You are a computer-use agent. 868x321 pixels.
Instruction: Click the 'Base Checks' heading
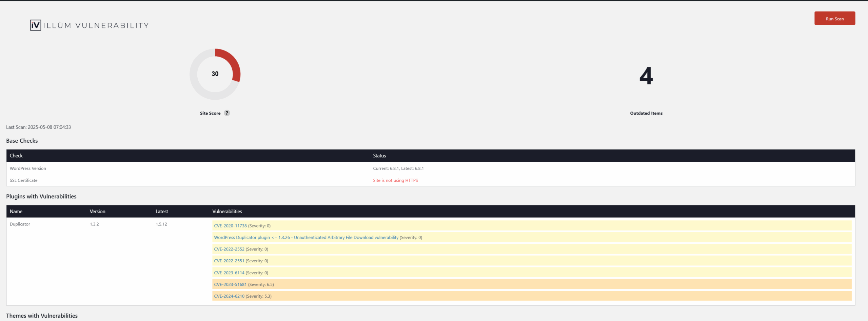coord(22,141)
